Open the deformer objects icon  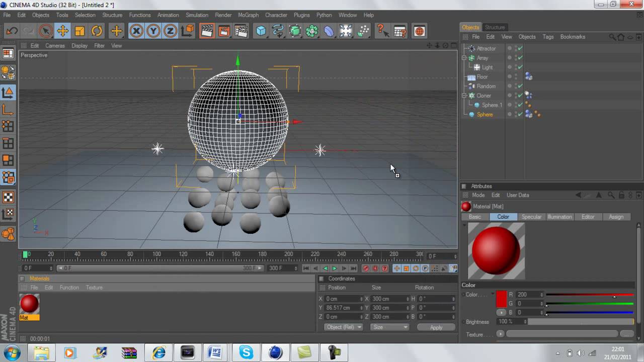[329, 31]
